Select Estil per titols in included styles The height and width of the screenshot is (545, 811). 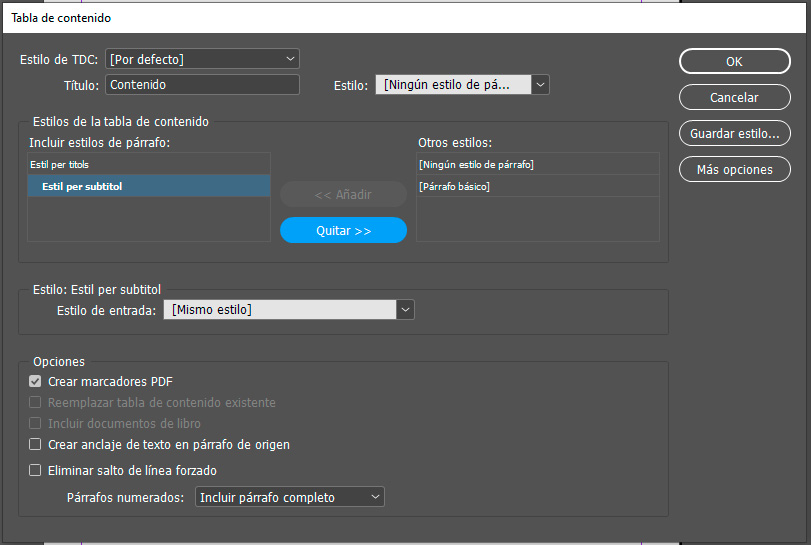click(x=148, y=164)
